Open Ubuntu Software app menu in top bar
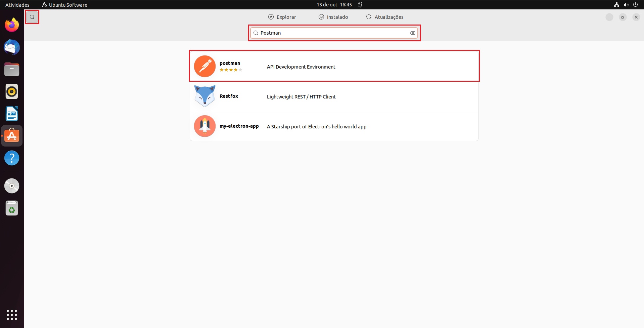Viewport: 644px width, 328px height. (x=64, y=5)
